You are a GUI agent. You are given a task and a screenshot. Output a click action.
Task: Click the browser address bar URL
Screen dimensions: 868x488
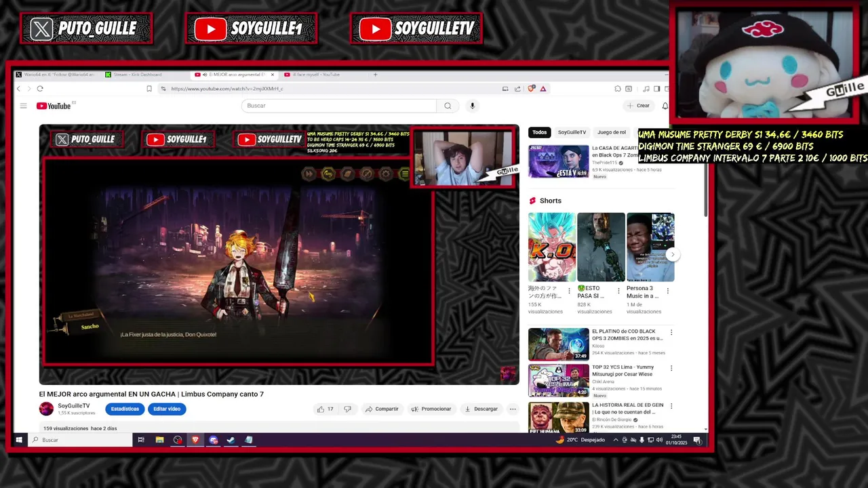[x=227, y=89]
